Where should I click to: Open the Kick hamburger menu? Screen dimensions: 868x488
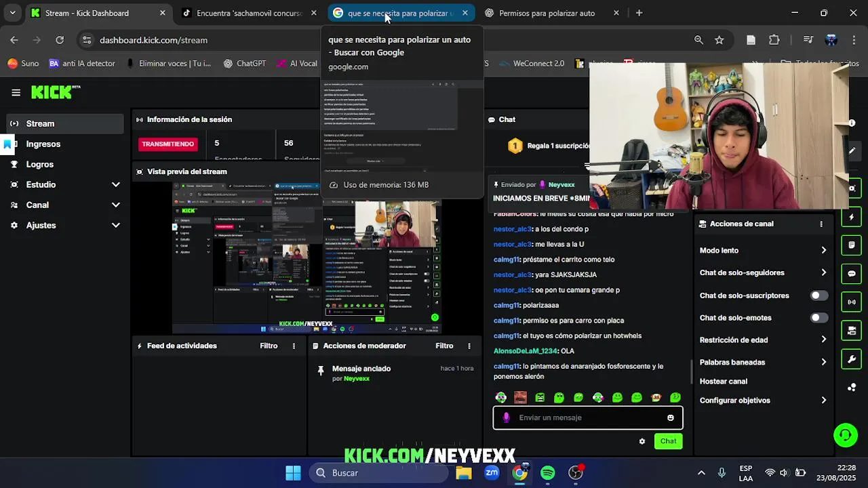pyautogui.click(x=16, y=92)
